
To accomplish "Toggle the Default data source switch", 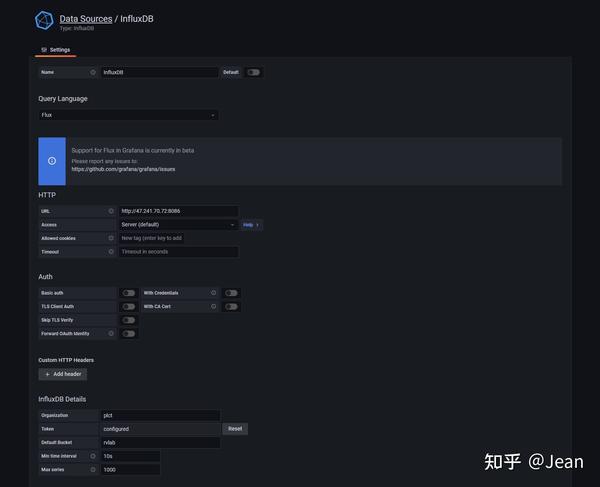I will pyautogui.click(x=253, y=72).
